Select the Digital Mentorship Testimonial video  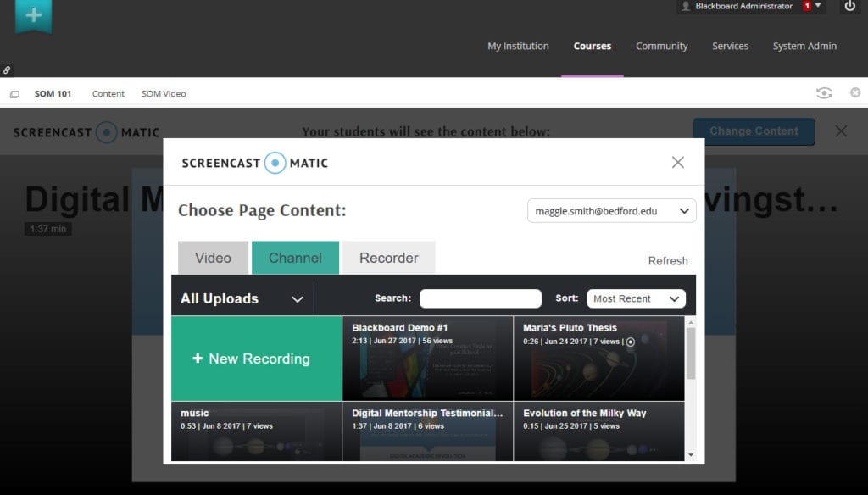pos(427,431)
